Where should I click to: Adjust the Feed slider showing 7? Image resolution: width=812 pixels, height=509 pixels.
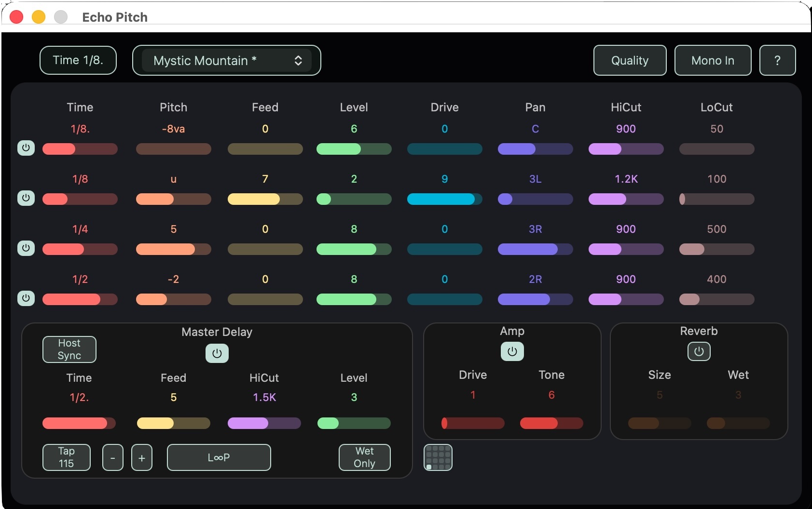(x=265, y=199)
